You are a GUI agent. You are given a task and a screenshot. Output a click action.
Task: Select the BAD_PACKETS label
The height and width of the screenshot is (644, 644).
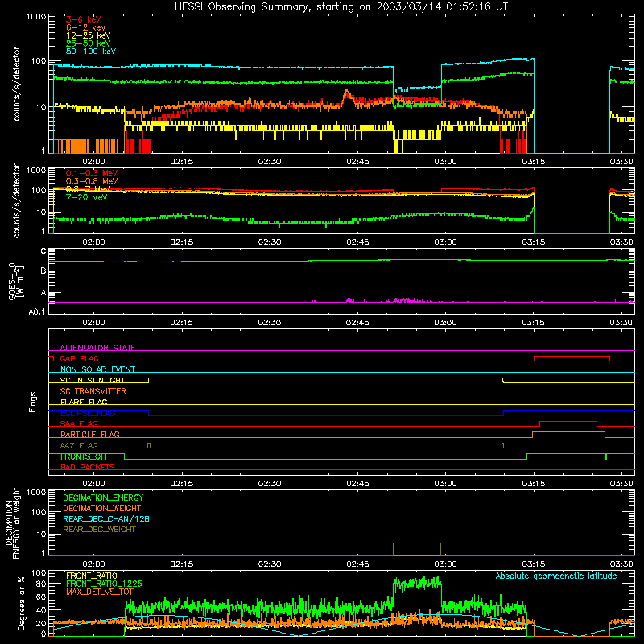click(88, 467)
